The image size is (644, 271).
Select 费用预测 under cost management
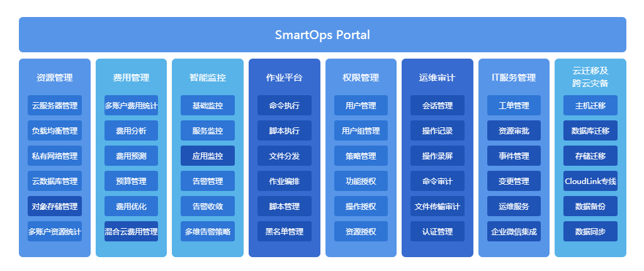click(x=131, y=156)
